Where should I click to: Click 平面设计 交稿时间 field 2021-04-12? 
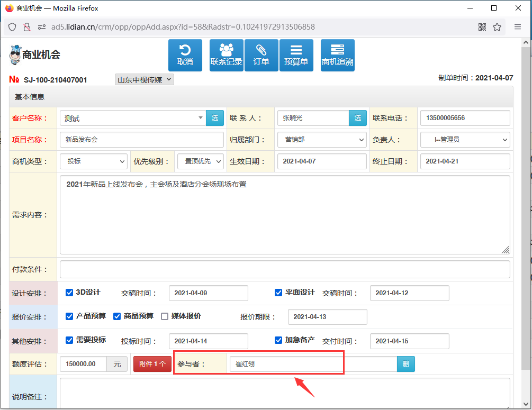(410, 293)
